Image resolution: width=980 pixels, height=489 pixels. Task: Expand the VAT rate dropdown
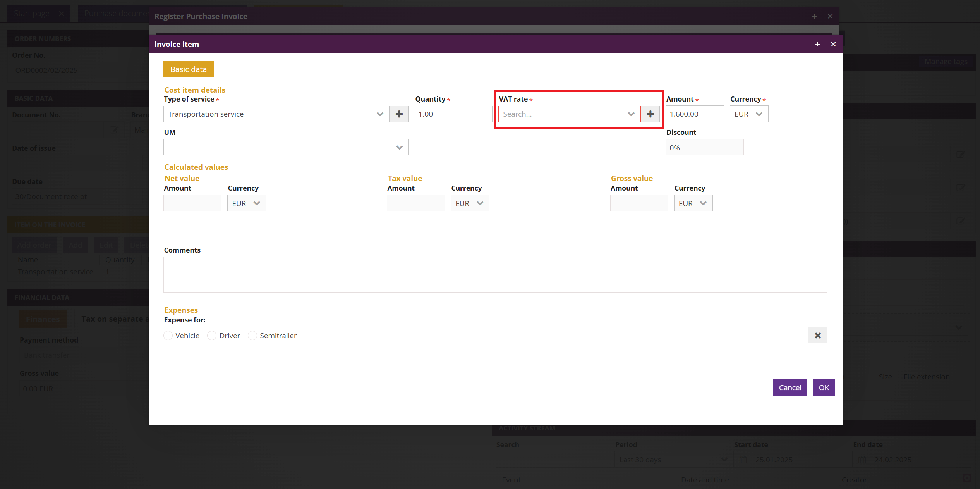coord(631,114)
